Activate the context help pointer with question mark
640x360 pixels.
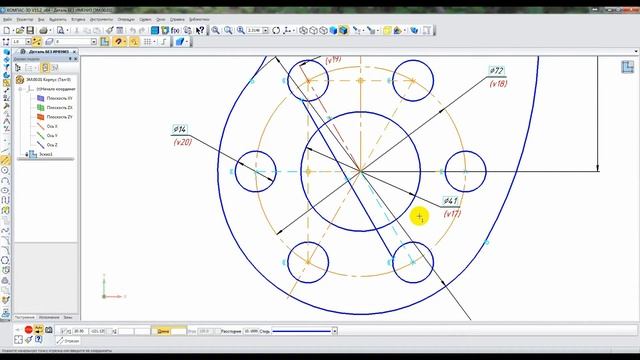point(200,30)
